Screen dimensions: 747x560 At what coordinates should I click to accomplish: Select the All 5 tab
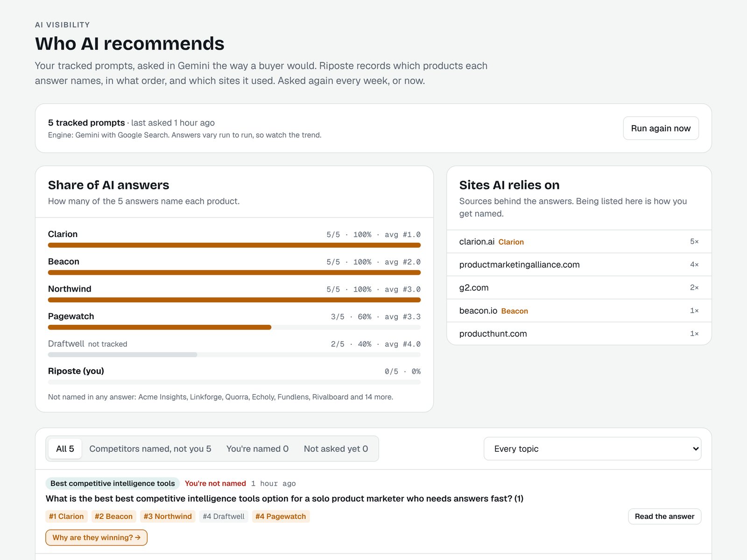65,448
